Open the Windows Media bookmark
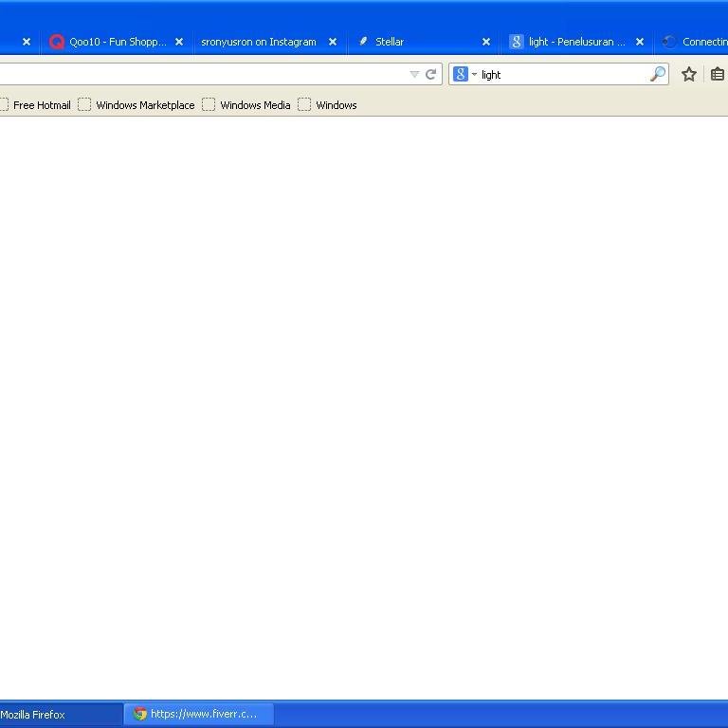Image resolution: width=728 pixels, height=728 pixels. 246,105
